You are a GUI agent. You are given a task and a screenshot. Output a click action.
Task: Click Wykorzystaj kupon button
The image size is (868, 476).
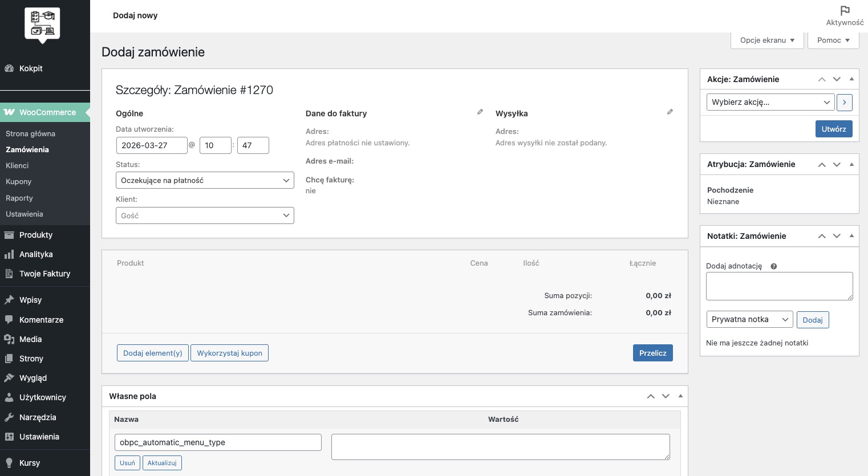[230, 353]
